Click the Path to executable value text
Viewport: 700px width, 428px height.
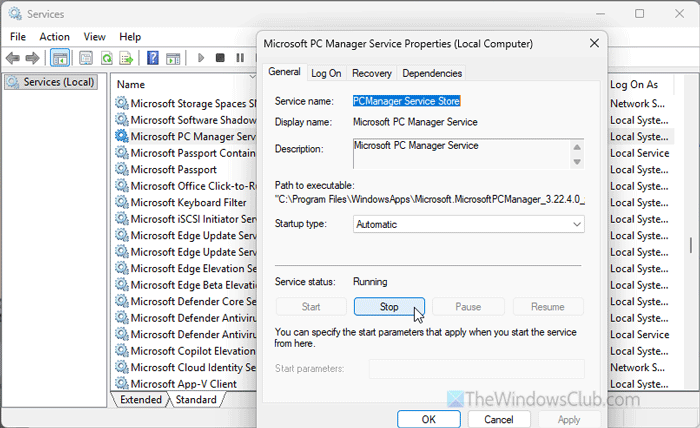429,199
